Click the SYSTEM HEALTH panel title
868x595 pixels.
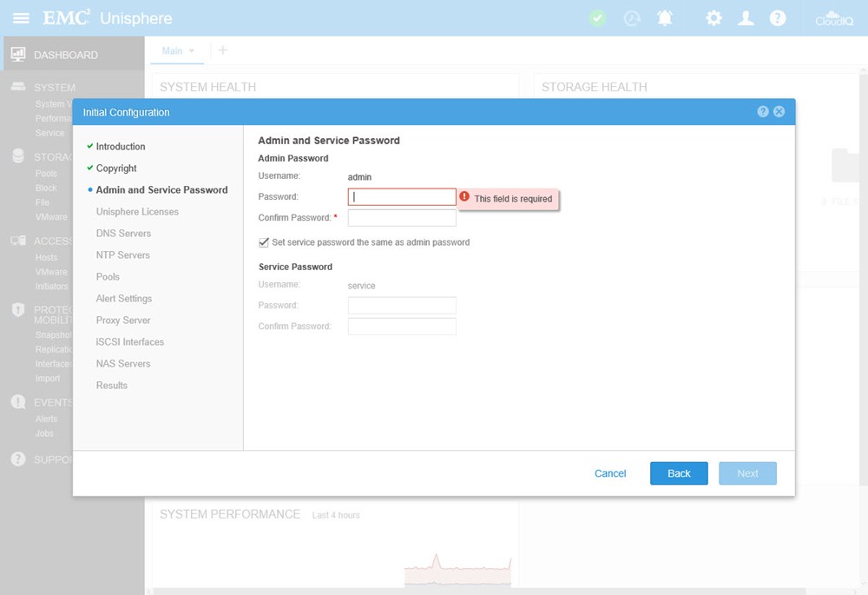pos(208,87)
